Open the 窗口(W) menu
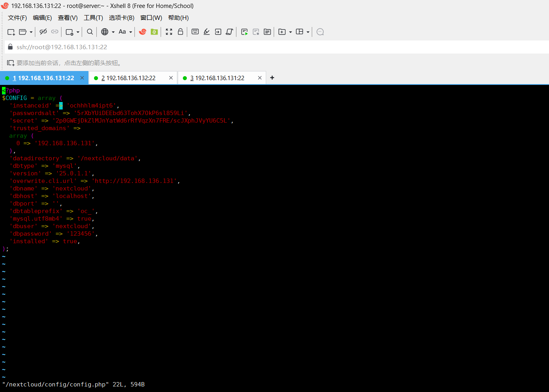This screenshot has height=392, width=549. coord(151,18)
